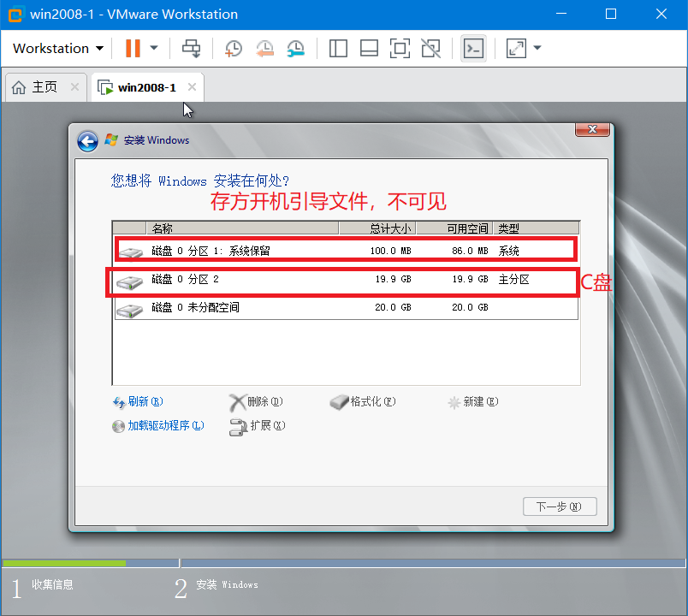688x616 pixels.
Task: Click the 格式化(F) format option
Action: (363, 401)
